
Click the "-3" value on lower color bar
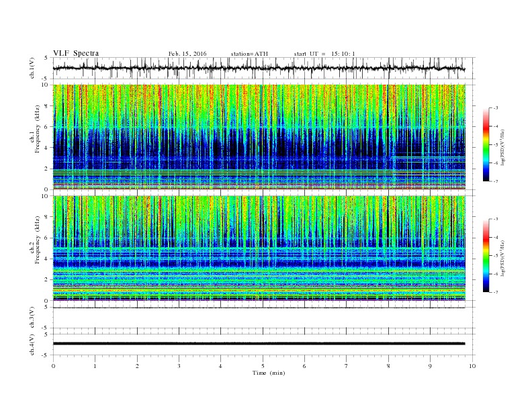point(496,219)
